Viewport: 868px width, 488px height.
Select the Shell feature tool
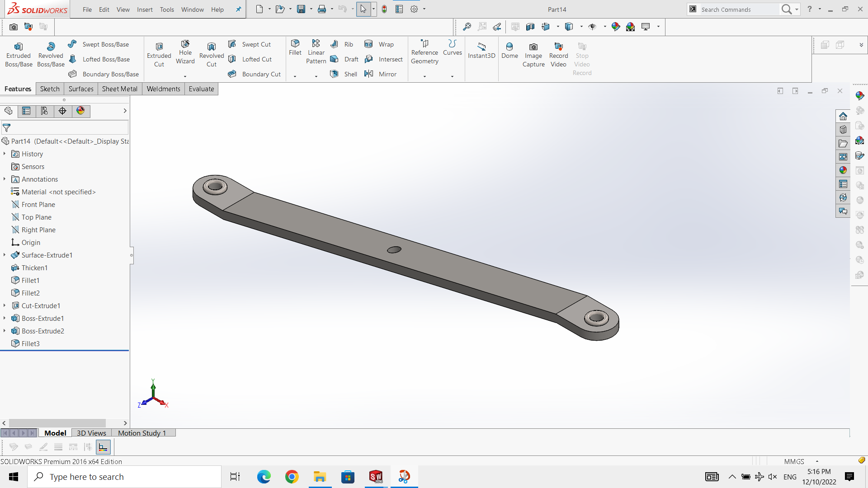(344, 74)
